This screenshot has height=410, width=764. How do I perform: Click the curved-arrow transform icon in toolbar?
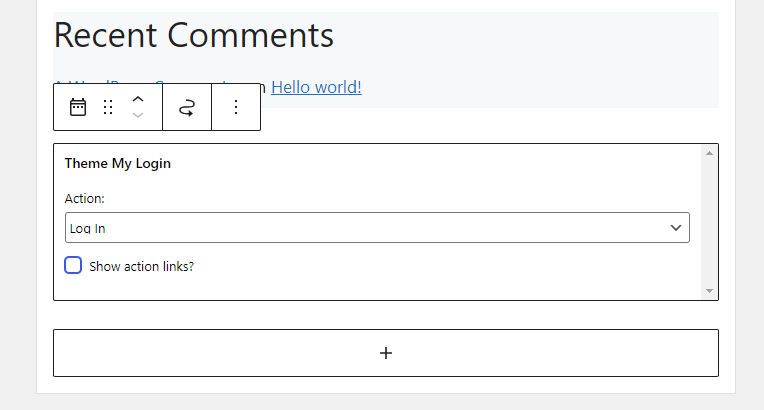187,107
